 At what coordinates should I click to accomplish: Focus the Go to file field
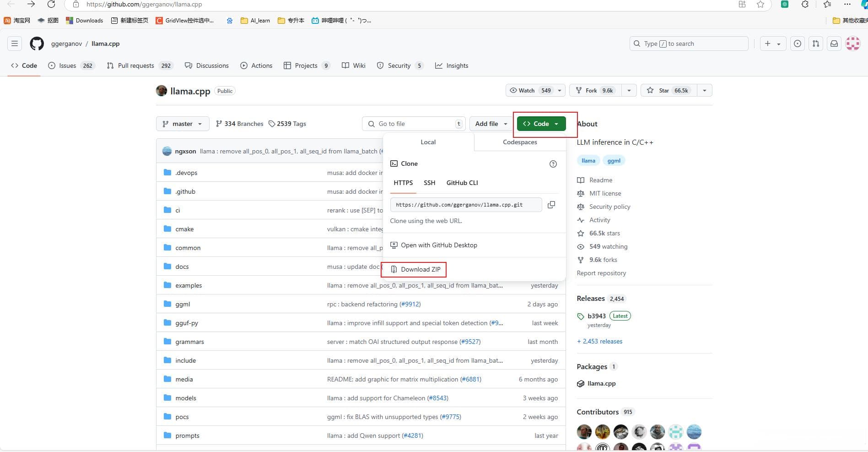pos(414,124)
